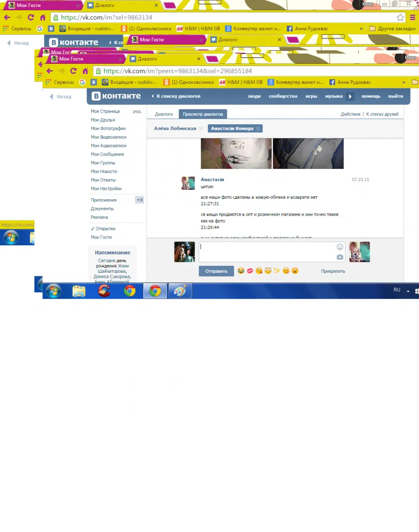Switch to the Мои Гости tab in the front window
This screenshot has height=532, width=419.
tap(85, 59)
